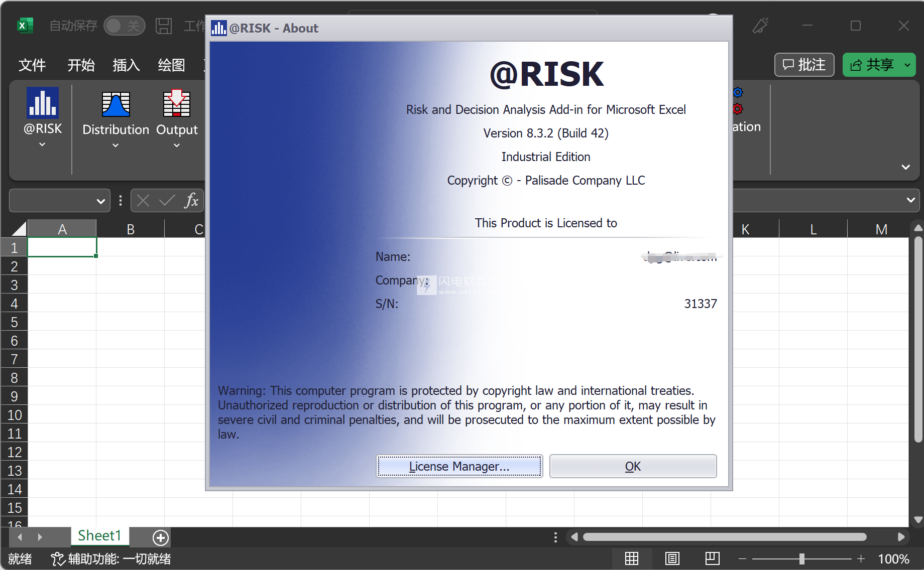Toggle the AutoSave switch

point(124,26)
